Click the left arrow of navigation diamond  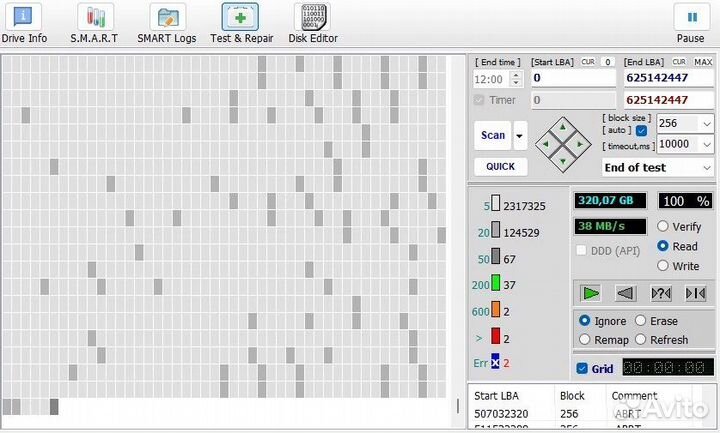546,144
